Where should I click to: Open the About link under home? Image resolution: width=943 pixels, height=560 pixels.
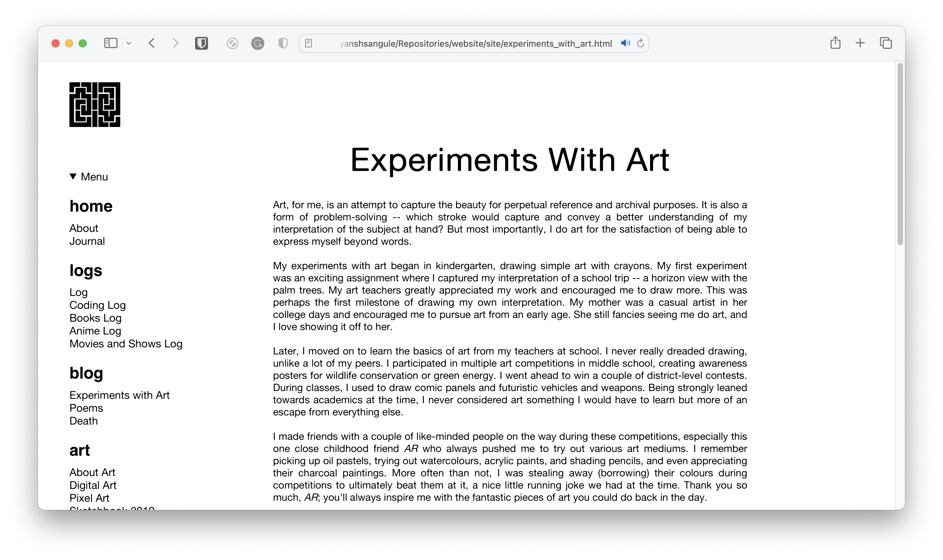tap(84, 228)
